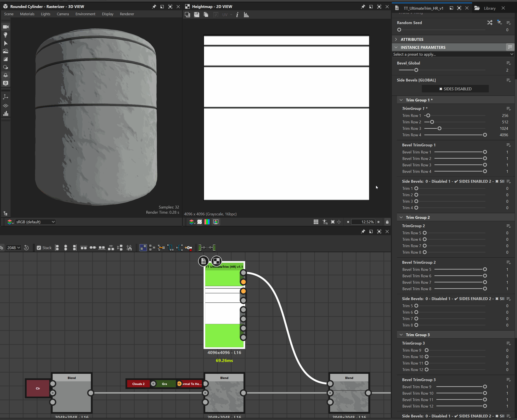The image size is (517, 420).
Task: Show the histogram in 2D view
Action: (x=246, y=15)
